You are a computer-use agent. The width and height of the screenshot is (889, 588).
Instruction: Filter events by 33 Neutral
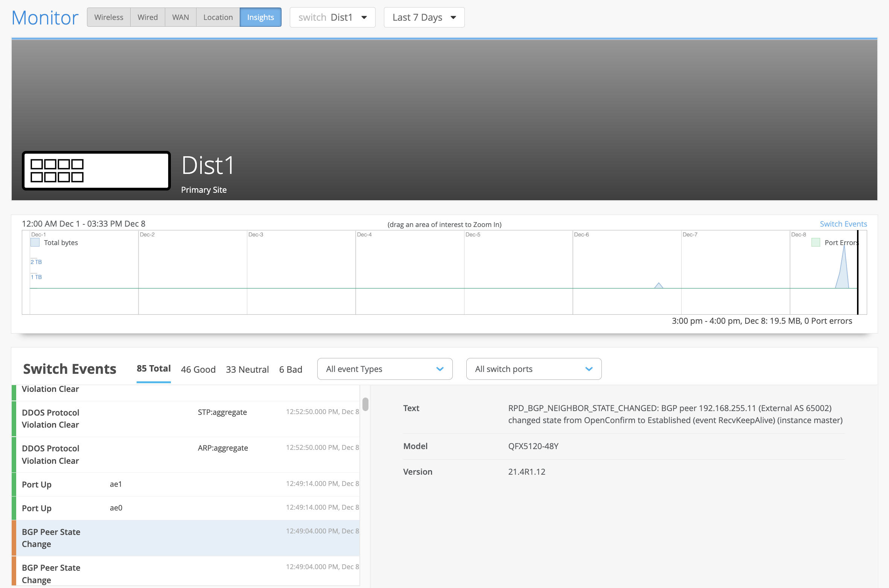(x=247, y=369)
